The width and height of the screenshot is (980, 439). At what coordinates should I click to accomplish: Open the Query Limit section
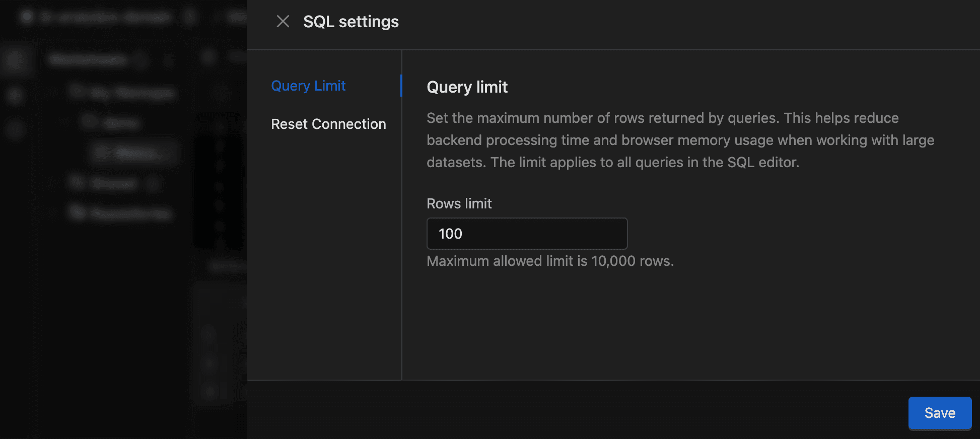coord(308,86)
